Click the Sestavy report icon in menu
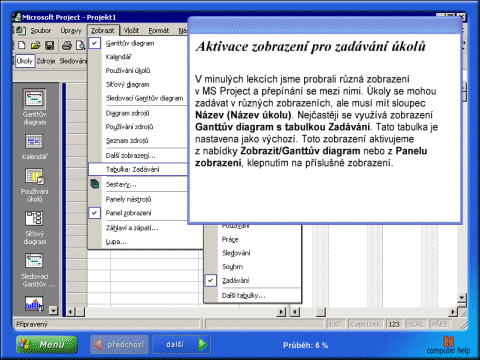 (x=95, y=184)
